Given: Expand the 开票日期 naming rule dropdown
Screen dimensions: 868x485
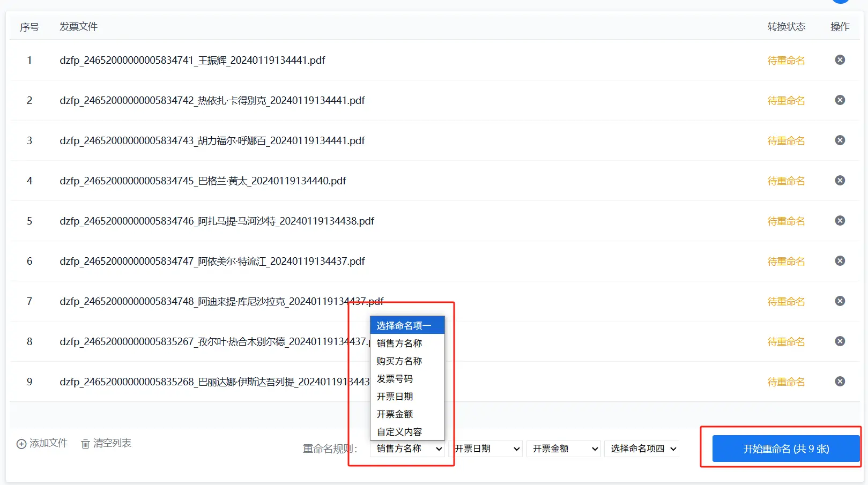Looking at the screenshot, I should (x=486, y=449).
